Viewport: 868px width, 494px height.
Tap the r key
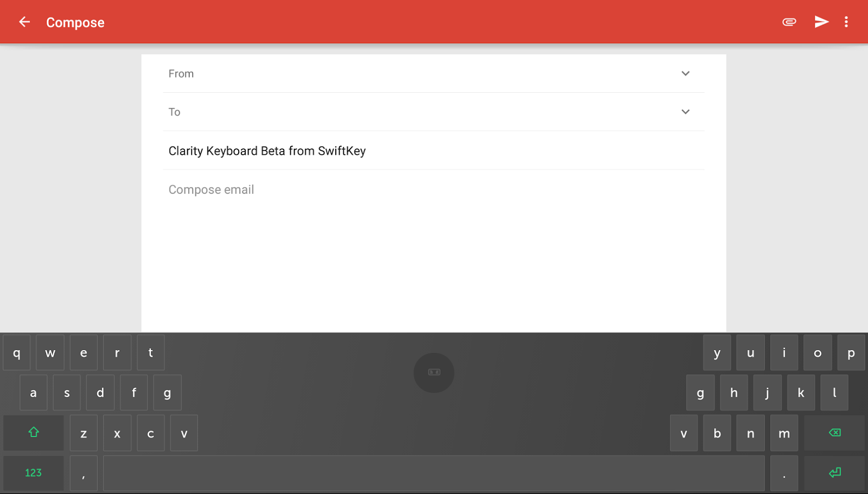tap(117, 352)
